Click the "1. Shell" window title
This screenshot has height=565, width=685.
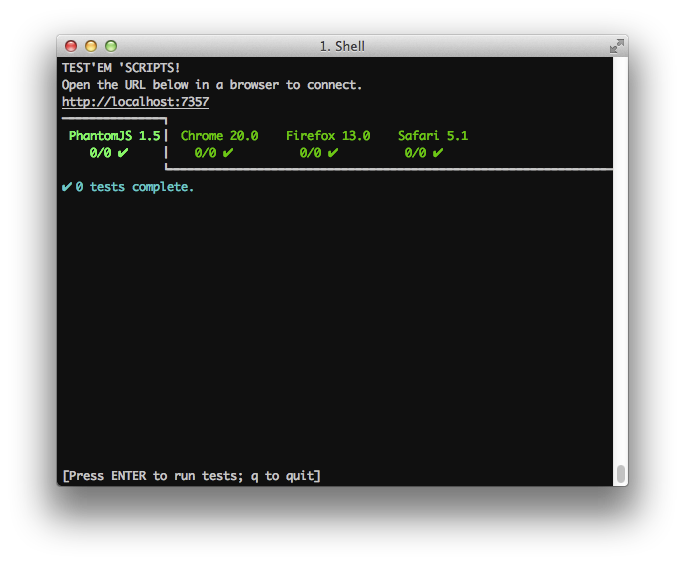[x=342, y=46]
